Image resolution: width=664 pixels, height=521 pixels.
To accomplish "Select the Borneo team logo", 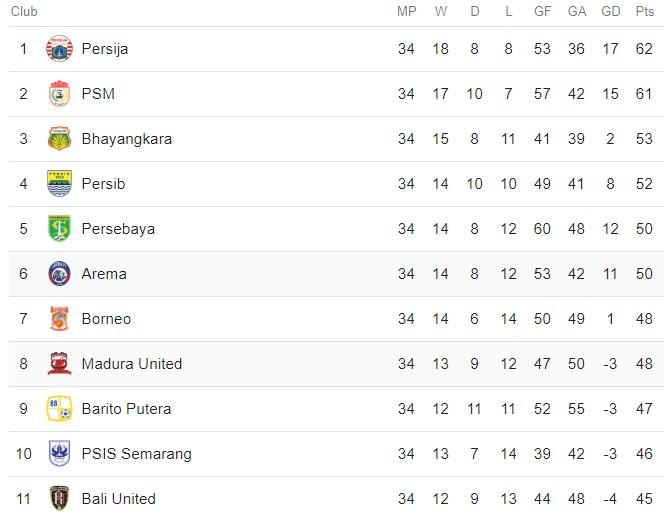I will [60, 319].
